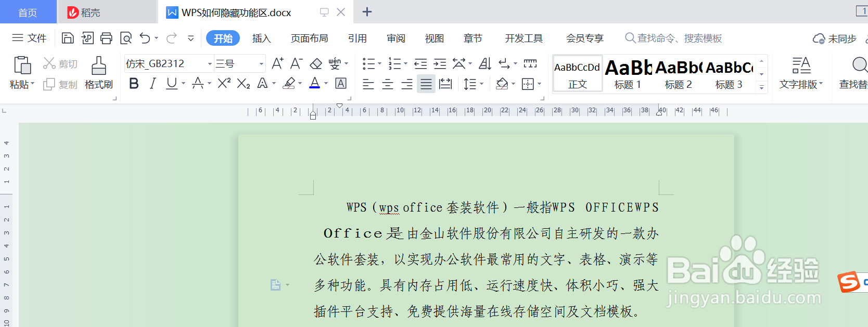Open the undo history dropdown arrow
Viewport: 868px width, 327px height.
156,38
